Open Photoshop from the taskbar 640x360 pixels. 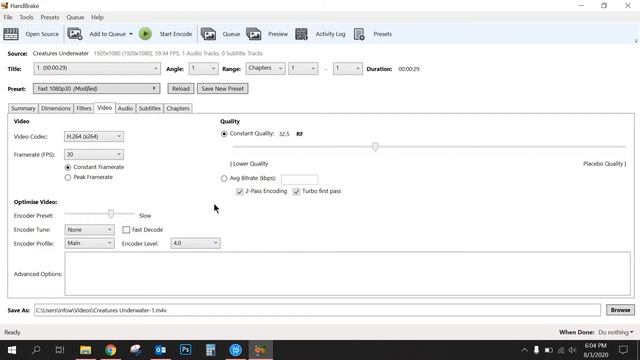[x=185, y=350]
